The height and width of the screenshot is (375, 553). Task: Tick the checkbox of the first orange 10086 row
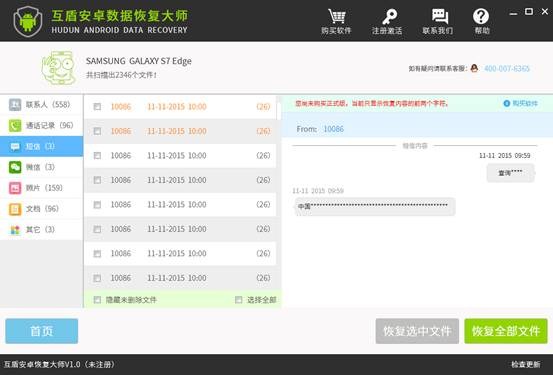[x=97, y=107]
